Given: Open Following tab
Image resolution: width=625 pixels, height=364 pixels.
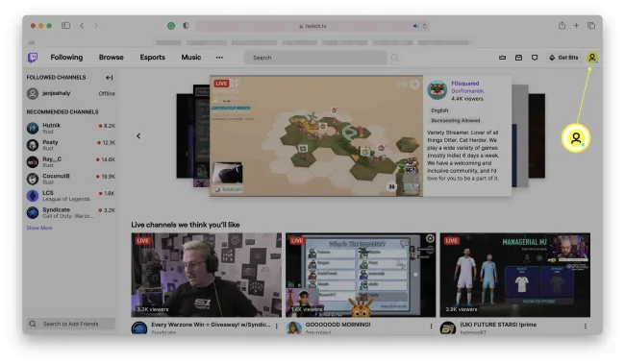Looking at the screenshot, I should coord(66,58).
